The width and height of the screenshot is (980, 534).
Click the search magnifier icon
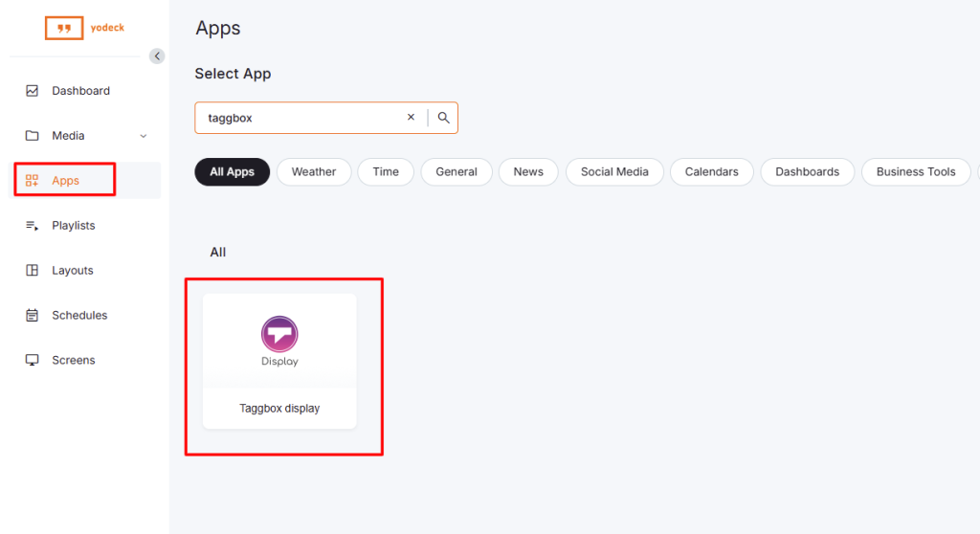(443, 118)
